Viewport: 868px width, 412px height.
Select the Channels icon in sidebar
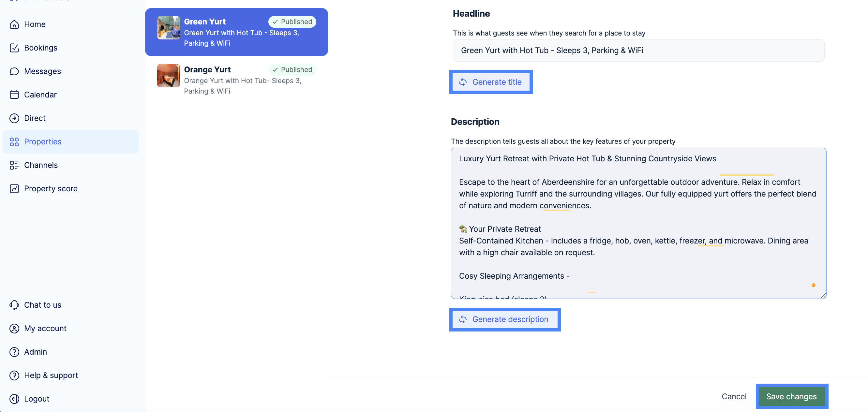pos(14,165)
